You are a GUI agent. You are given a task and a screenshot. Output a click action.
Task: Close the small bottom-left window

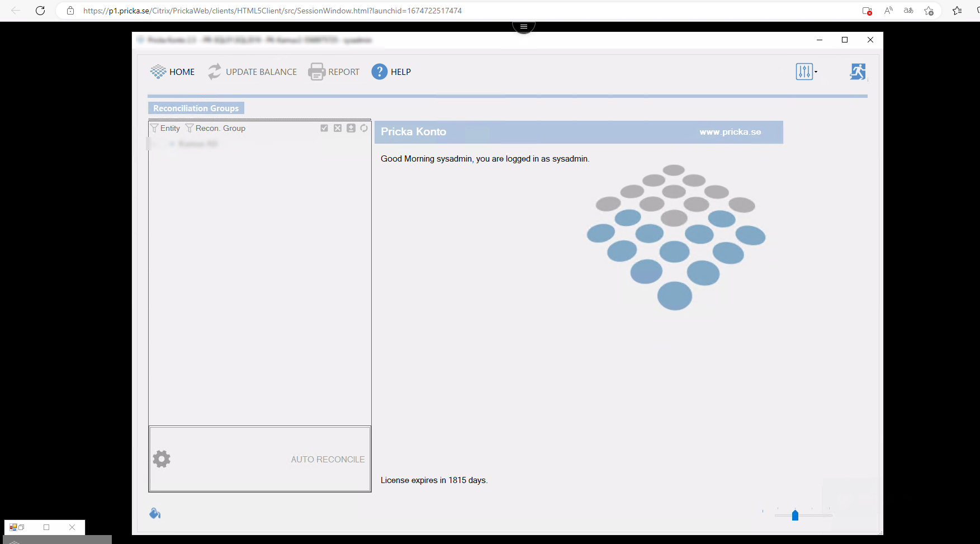pyautogui.click(x=72, y=527)
